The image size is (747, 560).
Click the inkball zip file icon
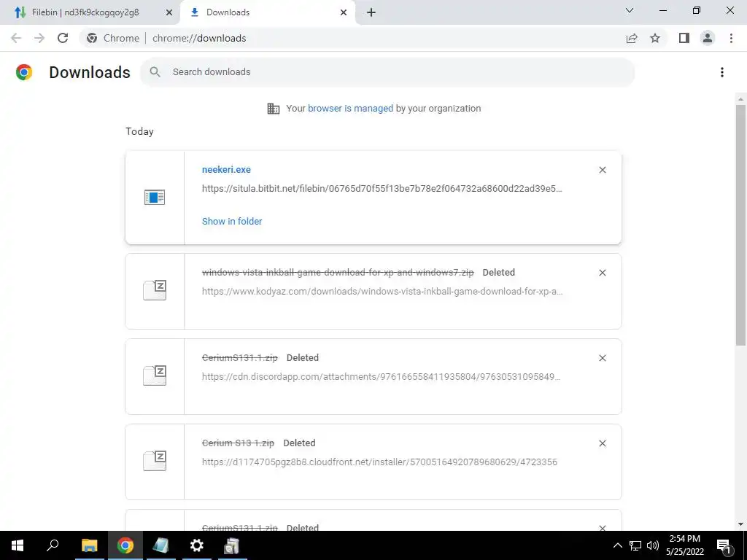pyautogui.click(x=155, y=290)
